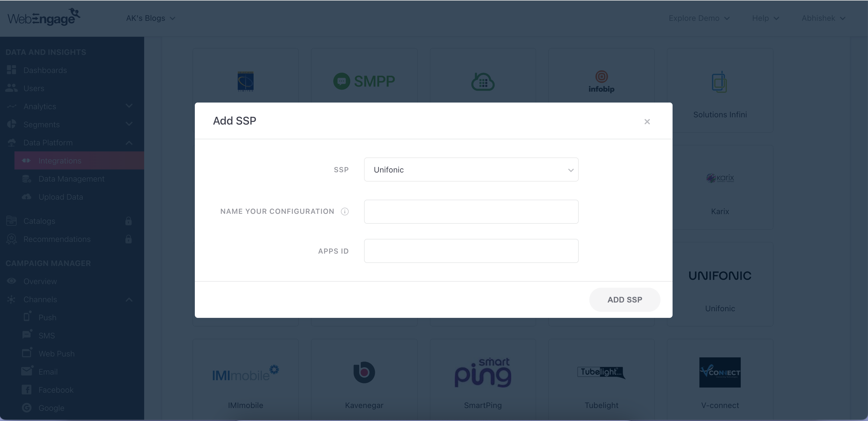Expand the Analytics section chevron
This screenshot has width=868, height=421.
129,106
